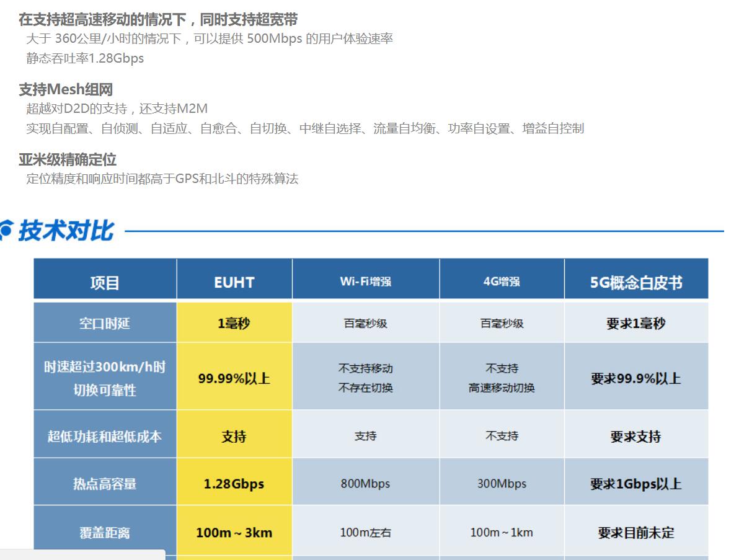The height and width of the screenshot is (560, 739).
Task: Select the EUHT column header
Action: pos(234,282)
